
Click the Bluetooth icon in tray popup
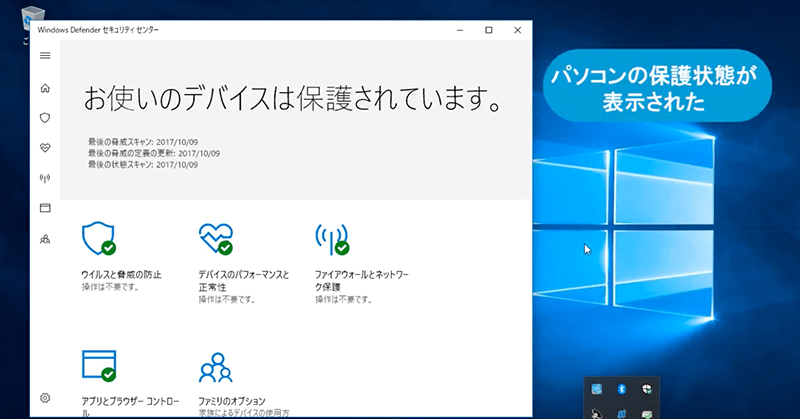621,389
